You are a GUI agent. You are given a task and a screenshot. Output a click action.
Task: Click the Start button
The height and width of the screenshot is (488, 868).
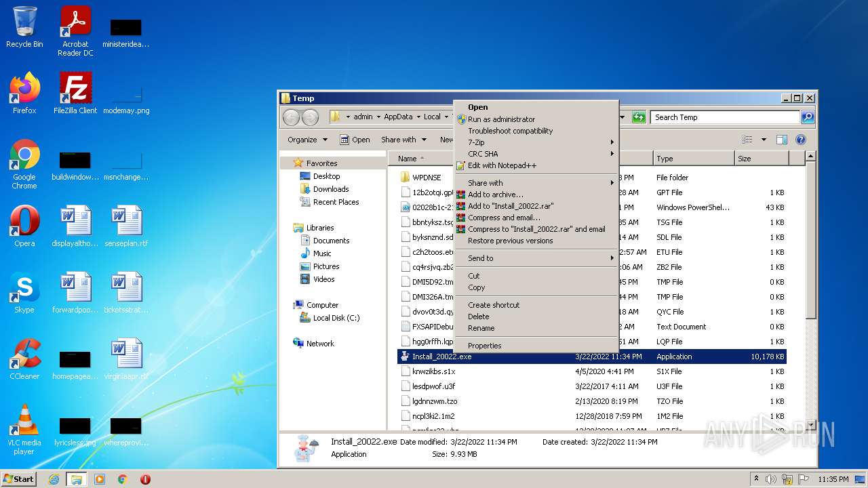(x=19, y=479)
